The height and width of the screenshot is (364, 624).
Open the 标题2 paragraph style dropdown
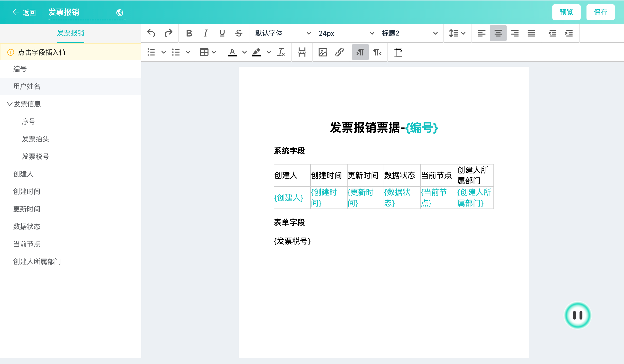pos(410,33)
